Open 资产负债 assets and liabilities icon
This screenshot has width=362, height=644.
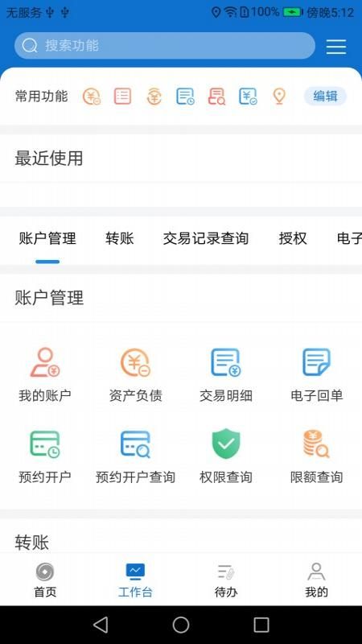tap(135, 362)
